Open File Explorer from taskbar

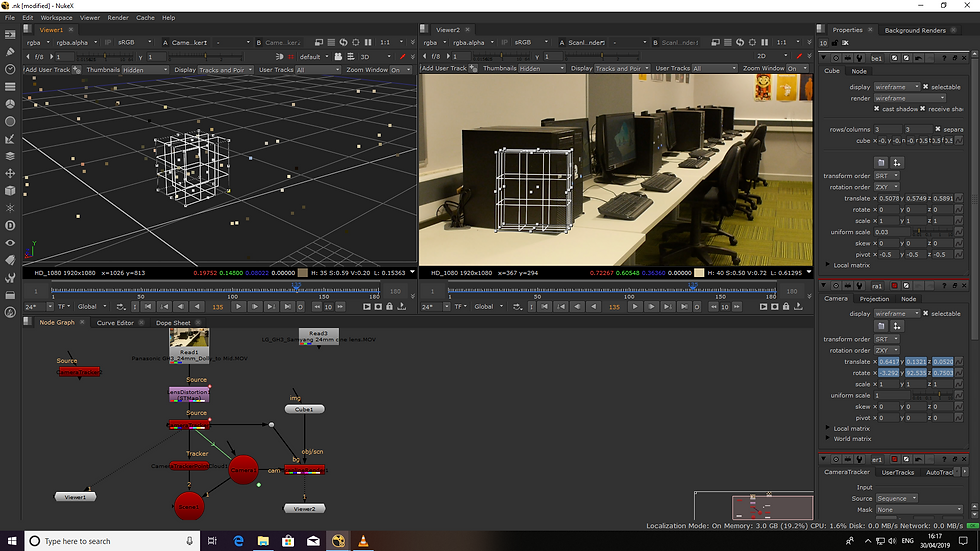tap(263, 541)
